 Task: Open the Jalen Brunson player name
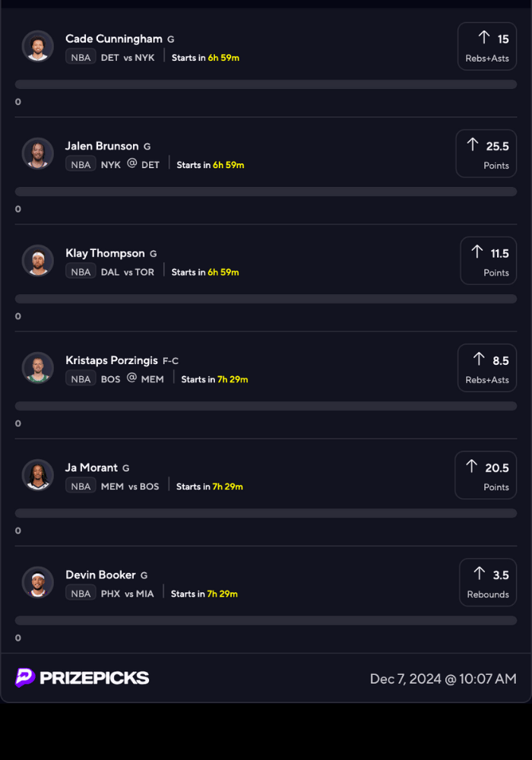click(102, 146)
